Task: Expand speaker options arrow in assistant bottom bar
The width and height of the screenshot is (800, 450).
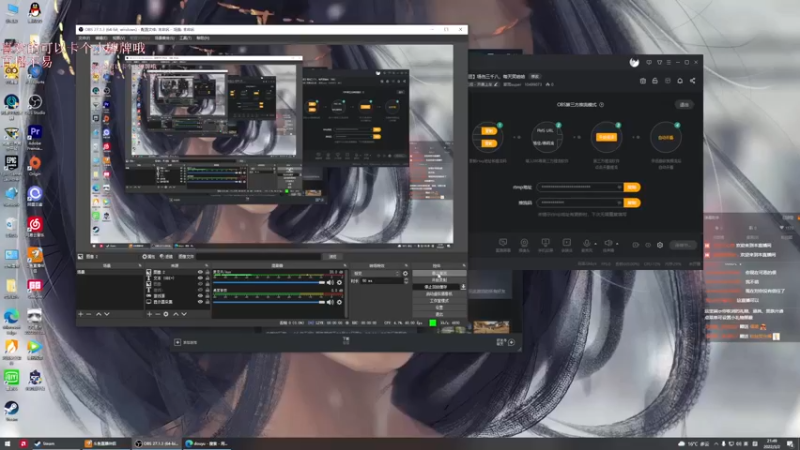Action: (617, 244)
